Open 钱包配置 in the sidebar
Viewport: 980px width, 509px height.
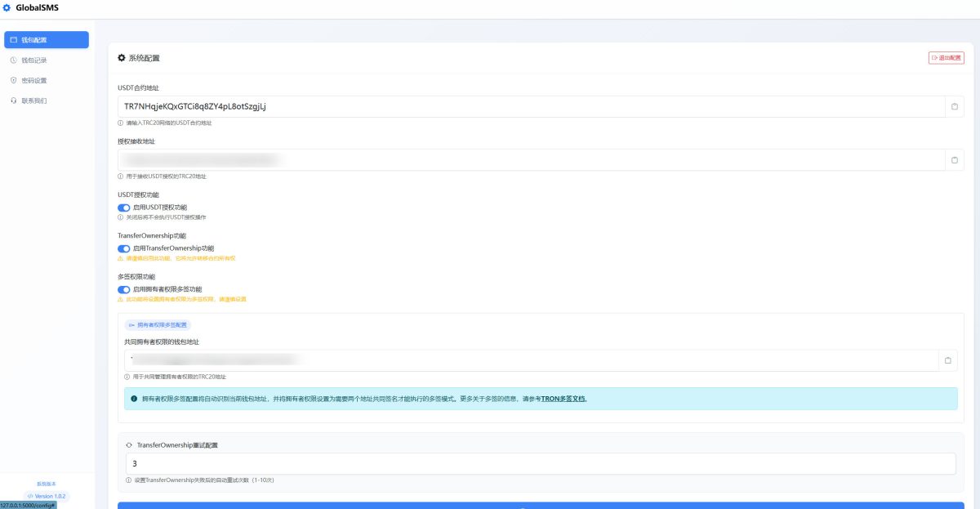click(47, 39)
